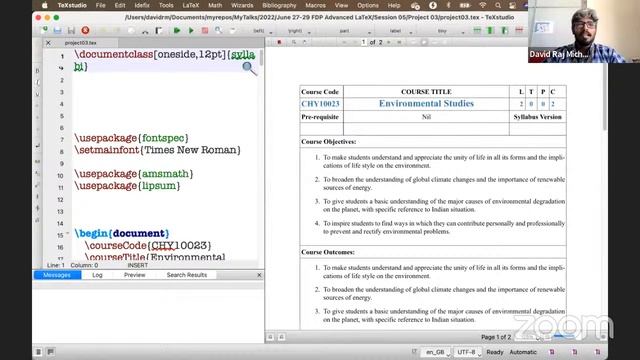Click the first green table-row icon
Viewport: 640px width, 360px height.
[477, 31]
